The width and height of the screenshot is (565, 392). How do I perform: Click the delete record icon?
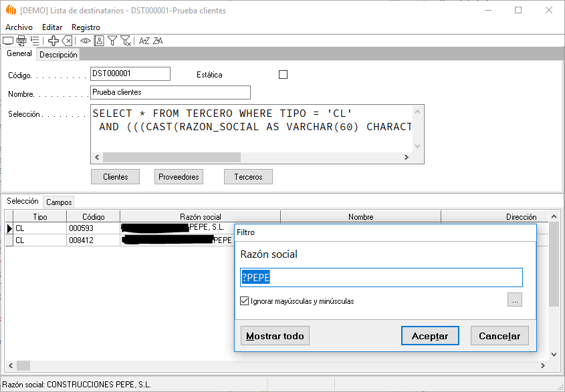point(67,41)
